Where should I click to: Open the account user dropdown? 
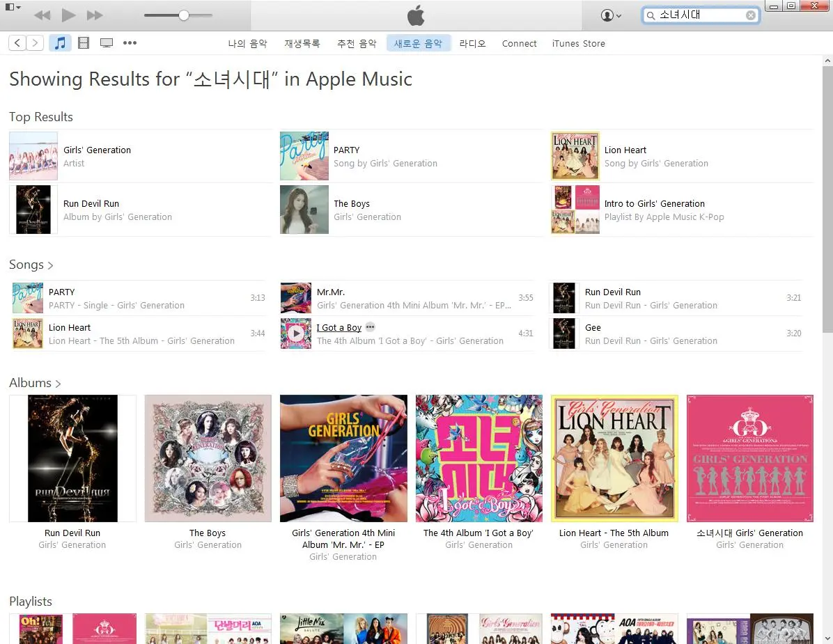click(611, 15)
